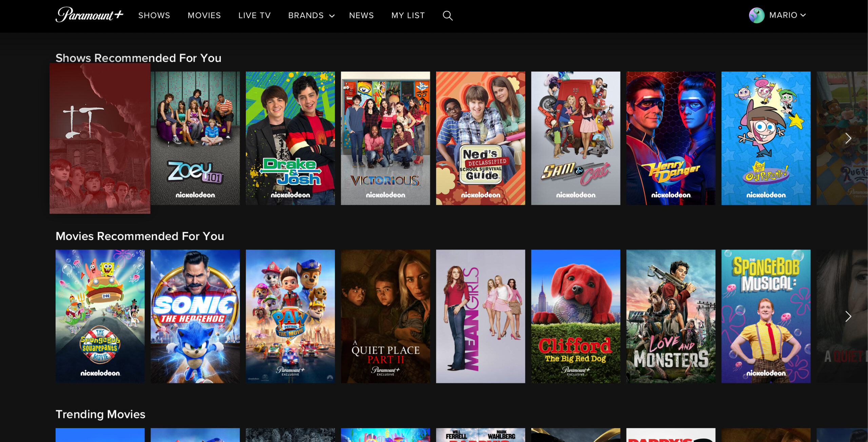
Task: Open the Mario profile dropdown arrow
Action: pos(803,15)
